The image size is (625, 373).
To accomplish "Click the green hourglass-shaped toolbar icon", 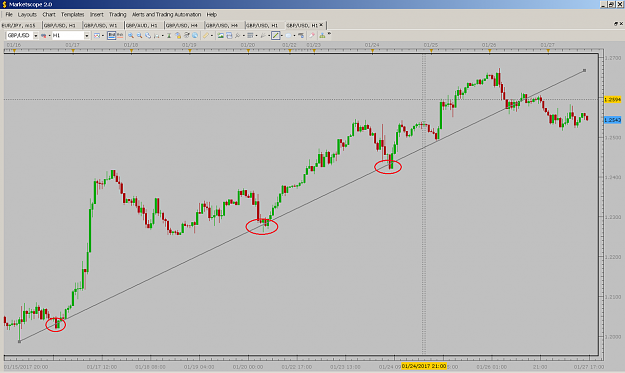I will (169, 35).
